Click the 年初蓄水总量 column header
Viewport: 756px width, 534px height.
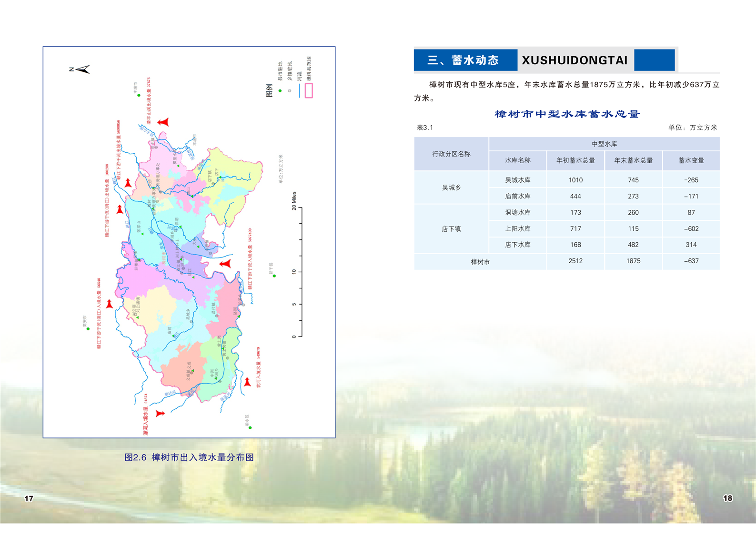[x=575, y=161]
